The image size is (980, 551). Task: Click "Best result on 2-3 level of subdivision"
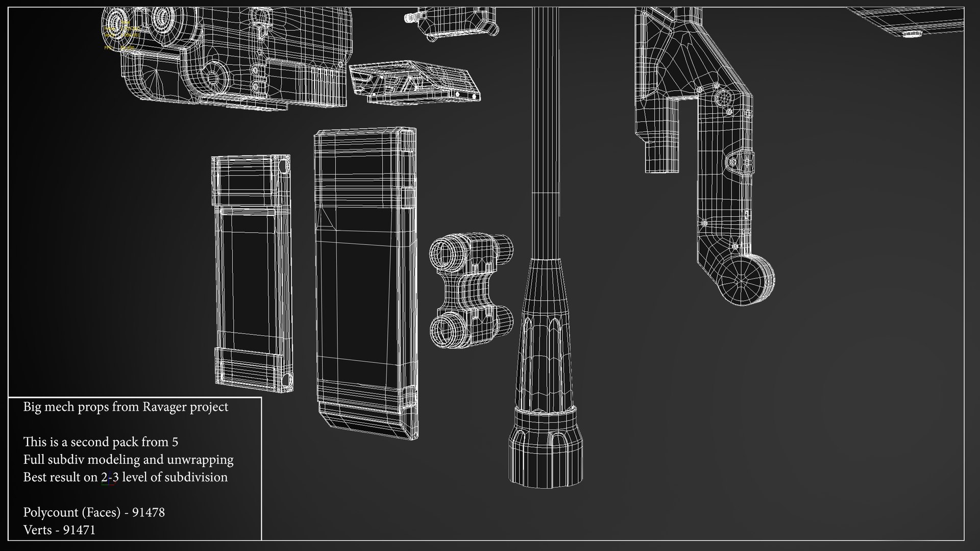(x=125, y=477)
